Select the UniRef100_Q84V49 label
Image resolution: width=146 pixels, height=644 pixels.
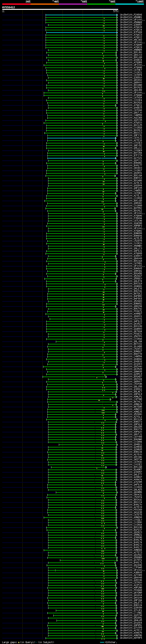[131, 259]
